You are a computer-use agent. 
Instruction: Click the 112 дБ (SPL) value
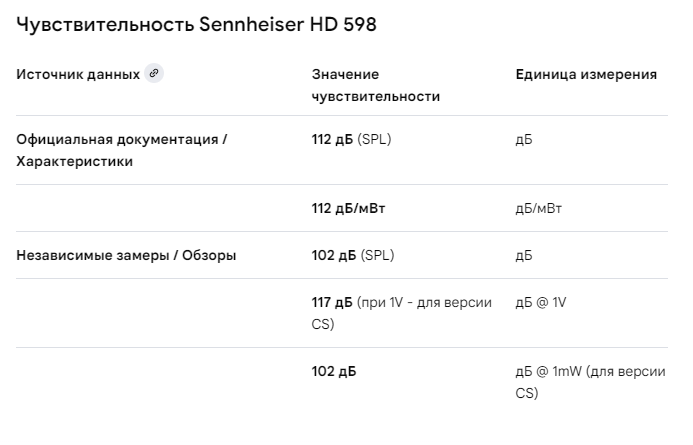tap(351, 139)
